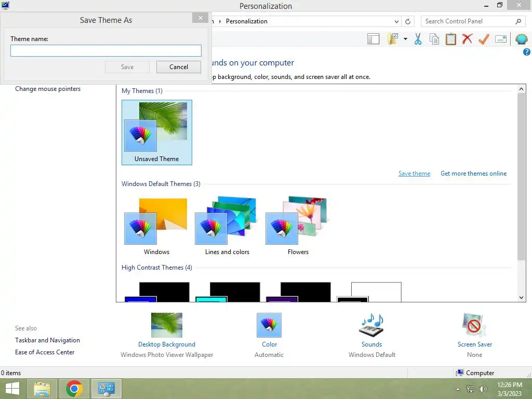This screenshot has height=399, width=532.
Task: Click the navigation pane layout toolbar icon
Action: 373,39
